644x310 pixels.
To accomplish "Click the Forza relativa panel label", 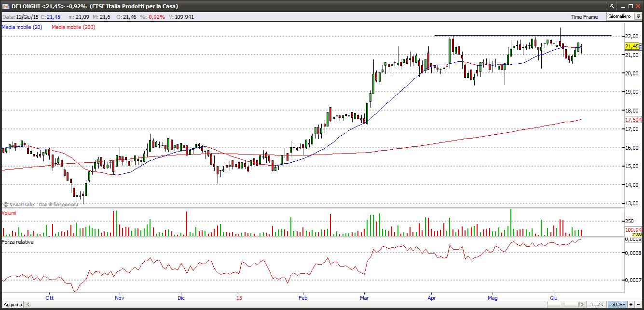I will (x=18, y=242).
